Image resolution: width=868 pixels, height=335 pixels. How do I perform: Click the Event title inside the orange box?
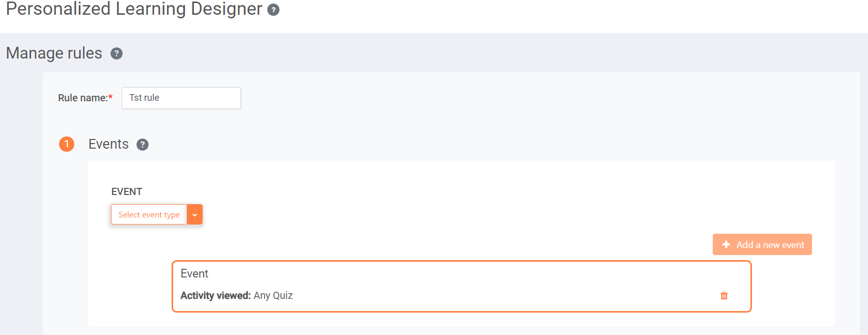tap(194, 273)
